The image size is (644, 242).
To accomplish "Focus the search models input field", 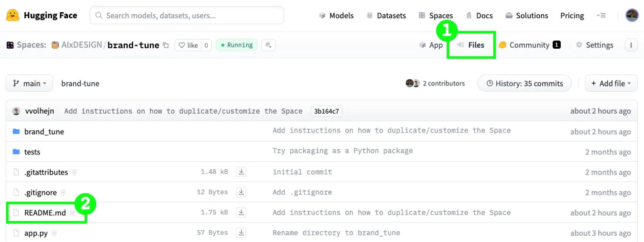I will point(187,15).
